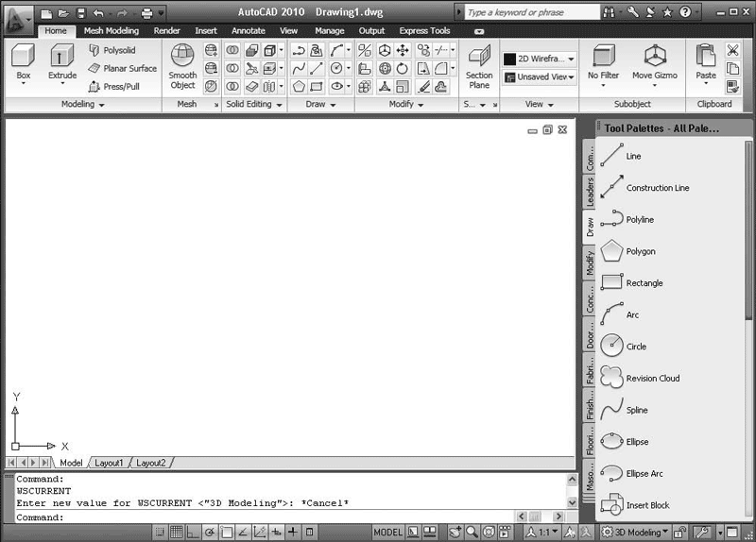Viewport: 756px width, 542px height.
Task: Switch to the Annotate tab
Action: click(249, 31)
